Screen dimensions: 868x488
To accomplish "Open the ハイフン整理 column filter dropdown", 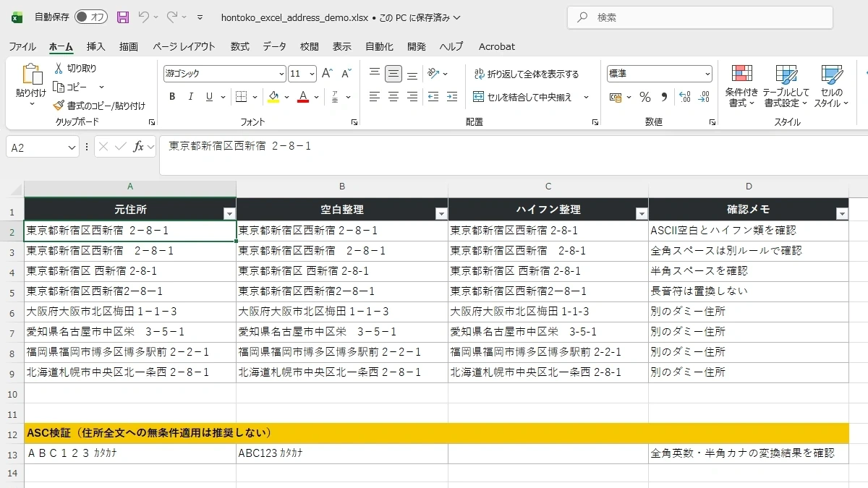I will click(x=641, y=213).
